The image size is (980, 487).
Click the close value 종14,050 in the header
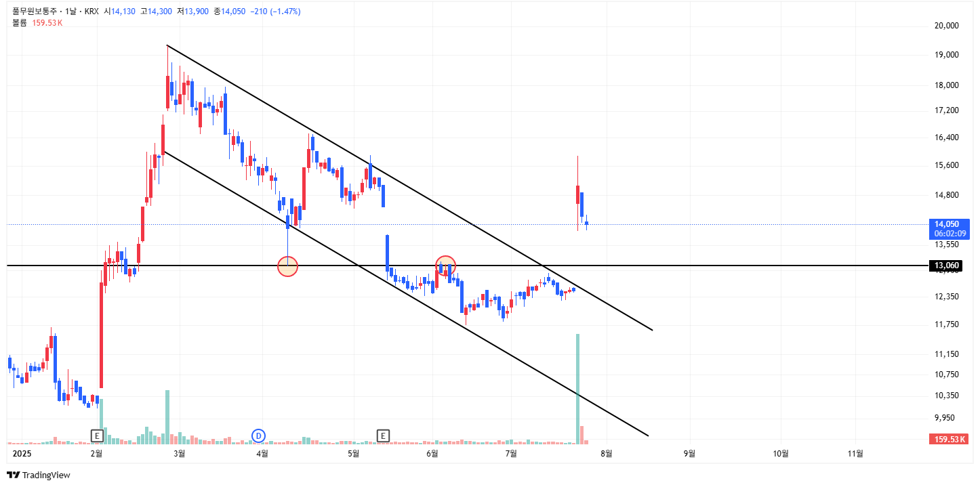pyautogui.click(x=230, y=12)
